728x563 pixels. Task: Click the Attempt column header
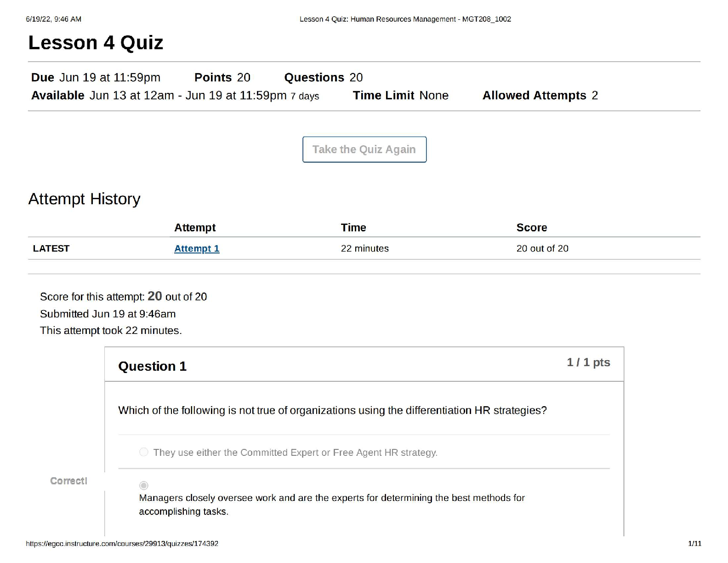pos(195,228)
